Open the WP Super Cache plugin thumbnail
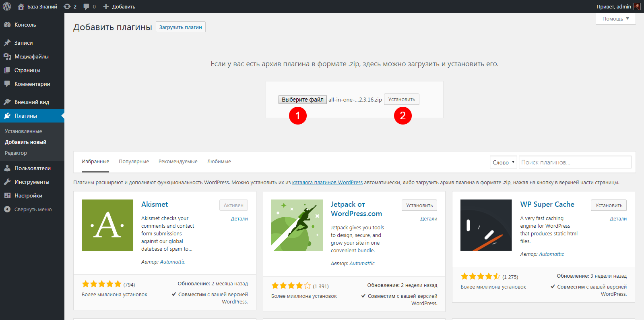Screen dimensions: 644x320 tap(486, 225)
